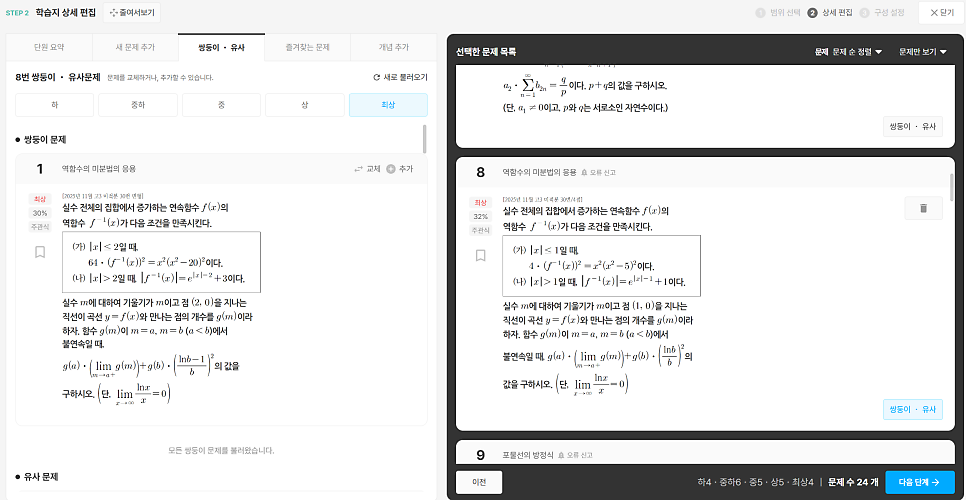This screenshot has width=966, height=500.
Task: Click the 최상 badge on twin problem 1
Action: [x=40, y=199]
